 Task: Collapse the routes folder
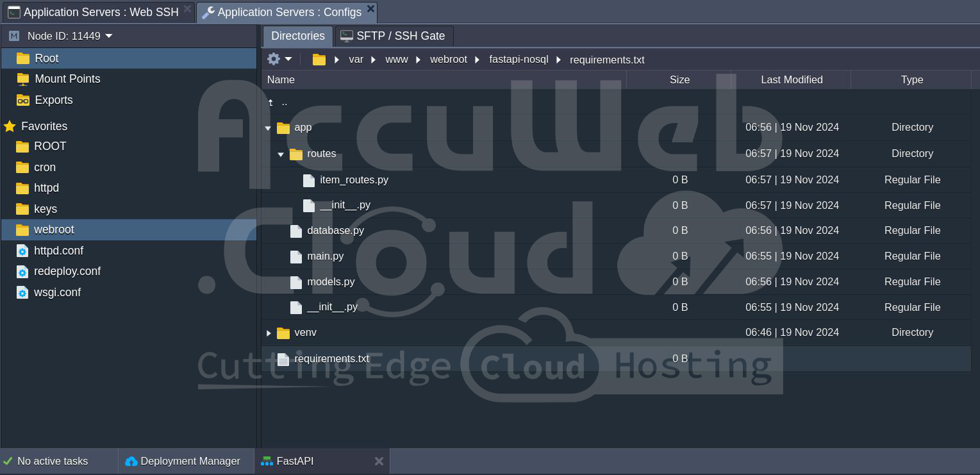point(281,154)
